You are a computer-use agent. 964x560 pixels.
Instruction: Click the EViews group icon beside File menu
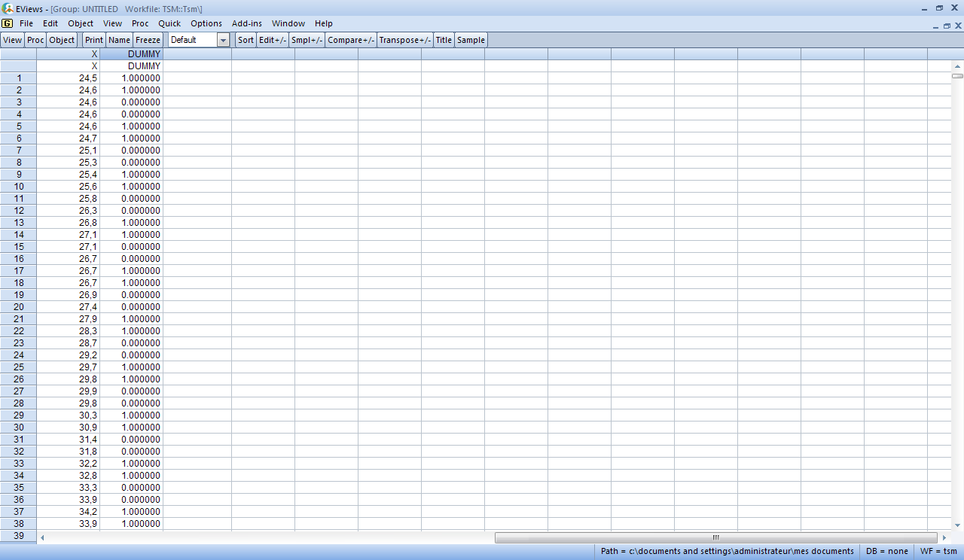[8, 23]
